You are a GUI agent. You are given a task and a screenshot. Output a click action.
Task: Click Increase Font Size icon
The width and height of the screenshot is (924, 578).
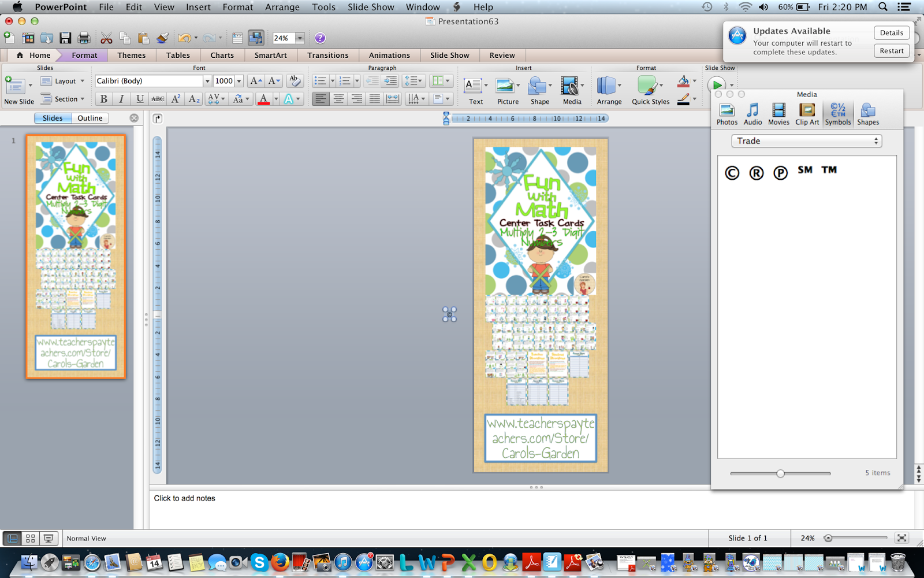click(256, 81)
